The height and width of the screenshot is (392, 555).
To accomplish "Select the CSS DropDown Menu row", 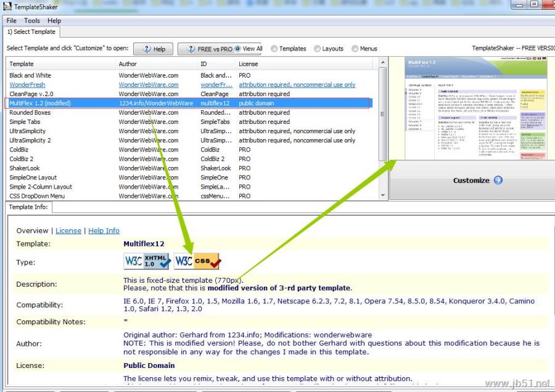I will coord(189,196).
